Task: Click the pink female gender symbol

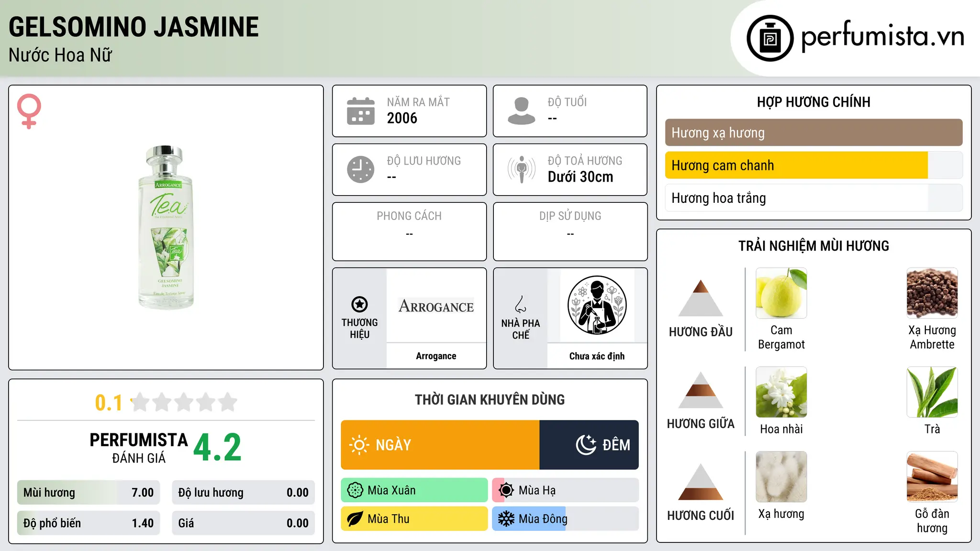Action: [29, 111]
